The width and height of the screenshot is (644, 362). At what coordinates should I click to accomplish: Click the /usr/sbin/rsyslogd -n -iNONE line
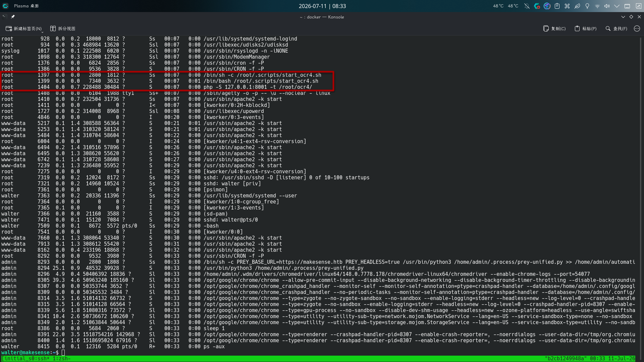(x=145, y=51)
